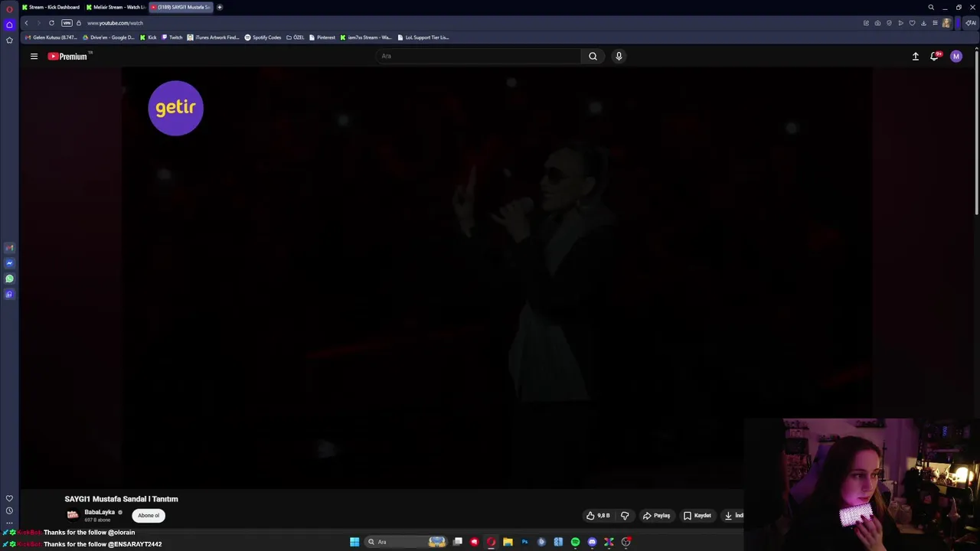Open Opera AI Aria button
This screenshot has height=551, width=980.
pyautogui.click(x=970, y=23)
